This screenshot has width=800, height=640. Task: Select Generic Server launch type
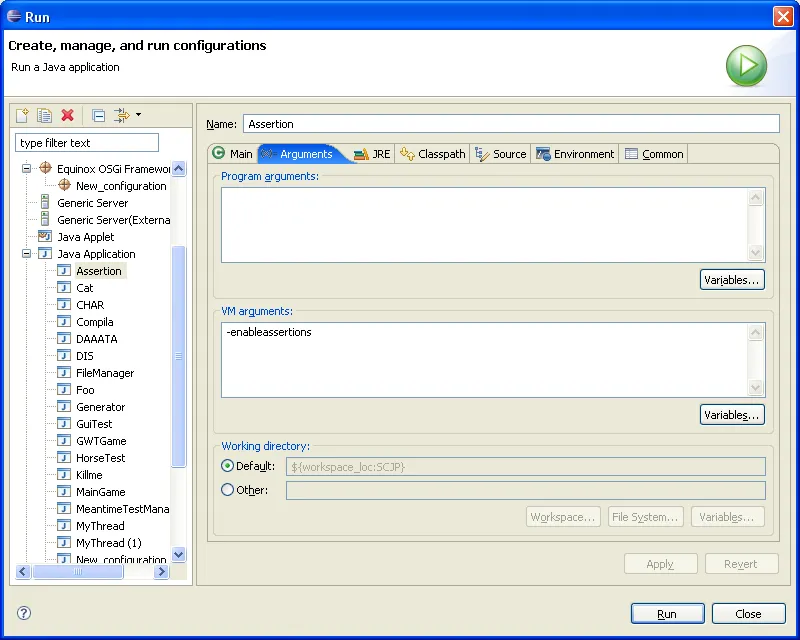(x=92, y=203)
